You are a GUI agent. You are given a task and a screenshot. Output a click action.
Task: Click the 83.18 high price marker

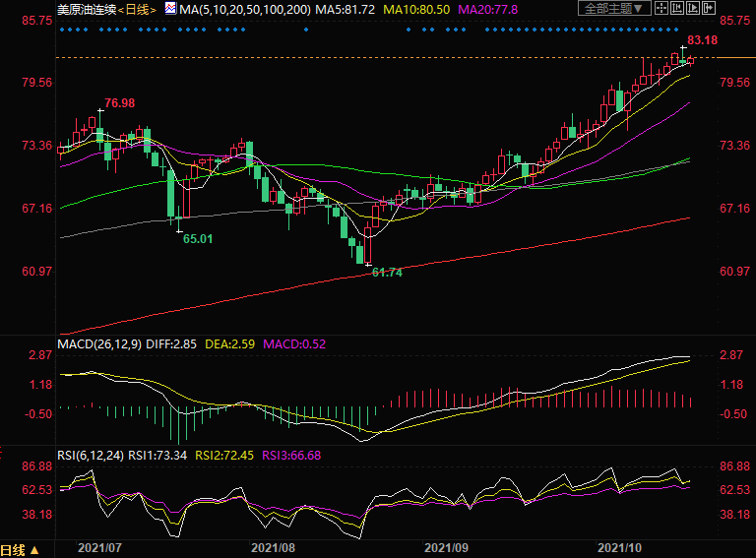pyautogui.click(x=702, y=40)
